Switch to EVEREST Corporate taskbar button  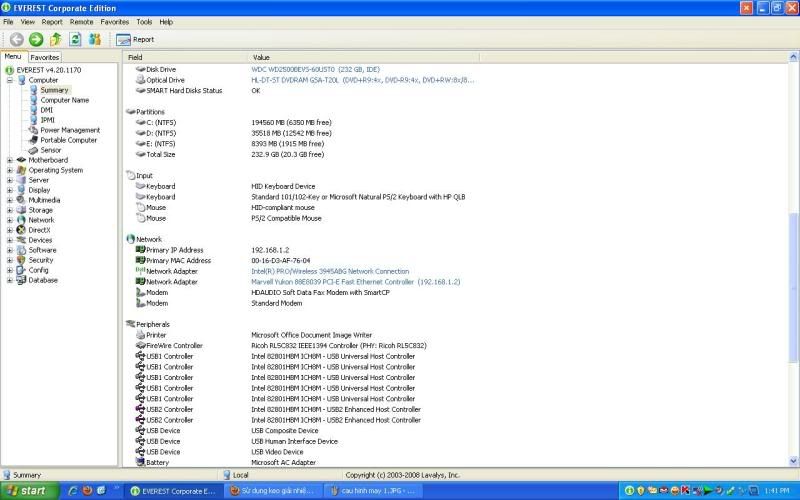[173, 491]
